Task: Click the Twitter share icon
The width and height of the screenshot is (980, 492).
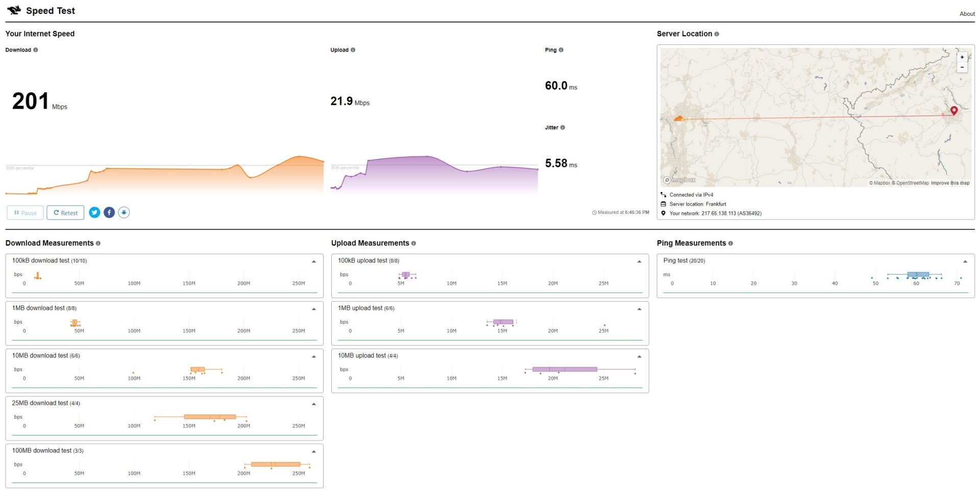Action: click(94, 212)
